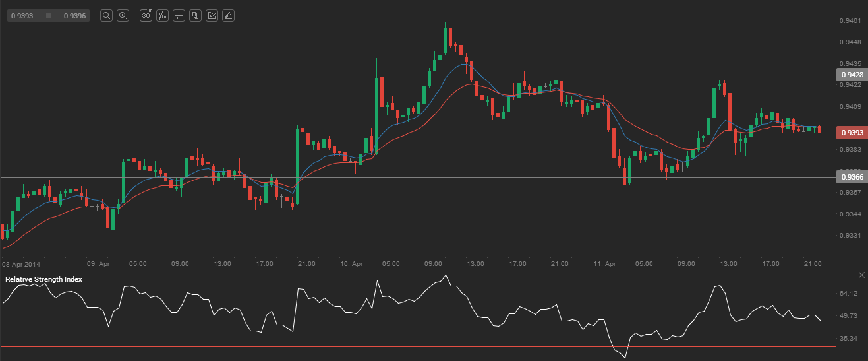Click the small square between bid and ask

[48, 16]
